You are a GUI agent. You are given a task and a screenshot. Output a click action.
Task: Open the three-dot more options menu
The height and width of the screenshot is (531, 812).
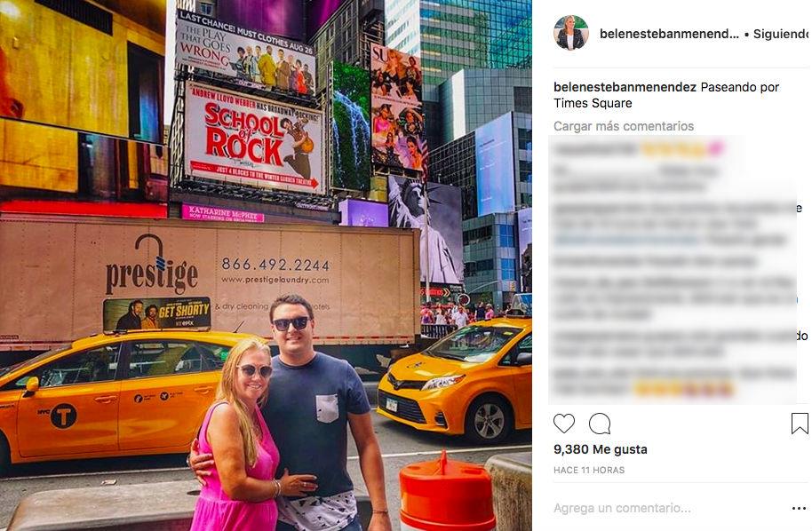pyautogui.click(x=799, y=509)
